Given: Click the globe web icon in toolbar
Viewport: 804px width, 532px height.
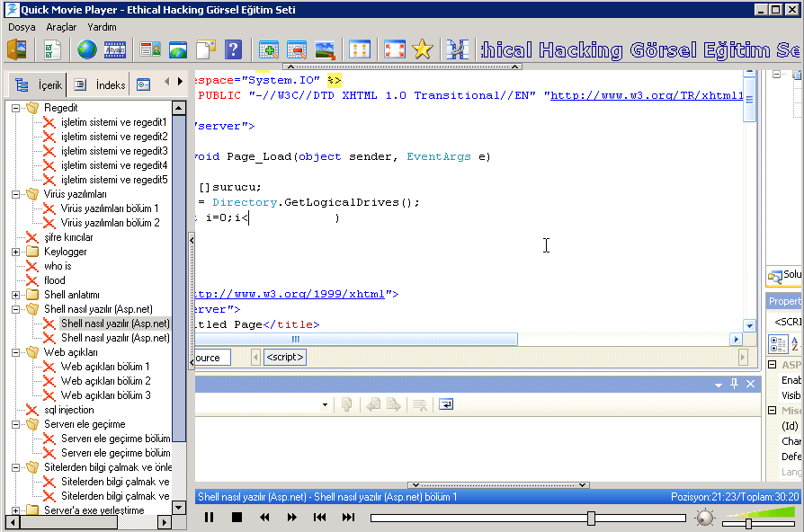Looking at the screenshot, I should [x=87, y=49].
